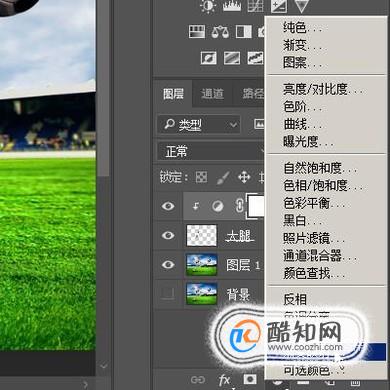
Task: Toggle visibility of 图层 1 layer
Action: click(x=168, y=265)
